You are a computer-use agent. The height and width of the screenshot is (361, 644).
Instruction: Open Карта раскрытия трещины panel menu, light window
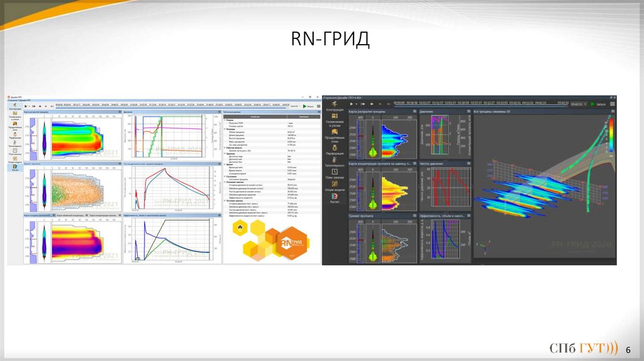tap(120, 112)
